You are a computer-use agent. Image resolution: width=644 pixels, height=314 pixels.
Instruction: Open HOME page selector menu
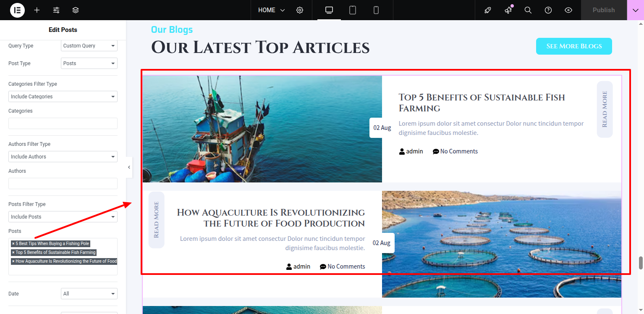(271, 10)
